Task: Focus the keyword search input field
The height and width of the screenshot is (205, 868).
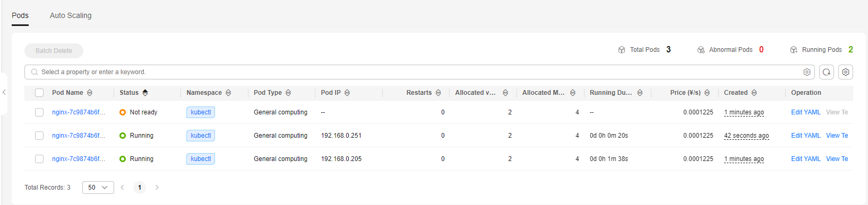Action: point(414,72)
